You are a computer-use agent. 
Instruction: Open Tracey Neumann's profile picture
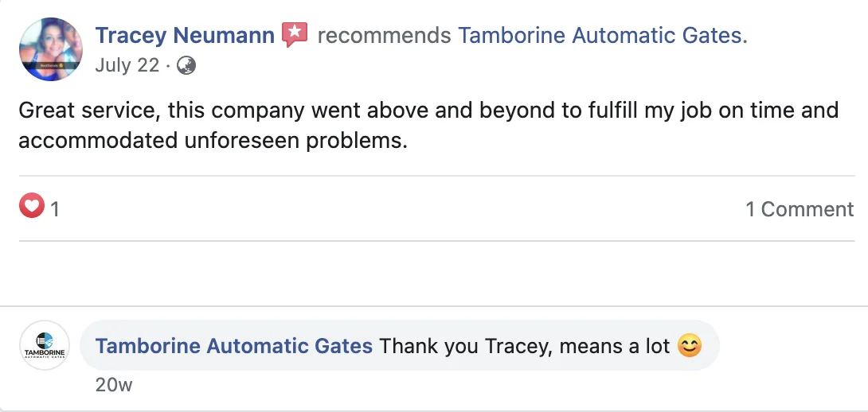pos(50,49)
